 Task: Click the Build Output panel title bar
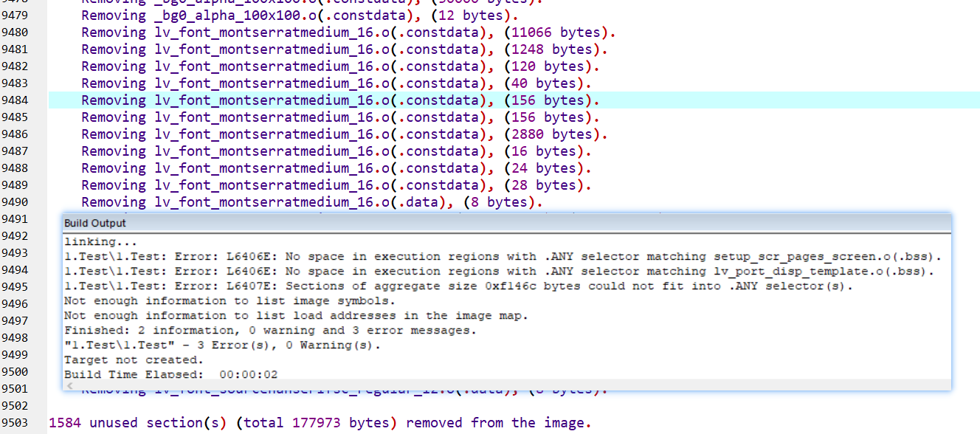pyautogui.click(x=506, y=223)
